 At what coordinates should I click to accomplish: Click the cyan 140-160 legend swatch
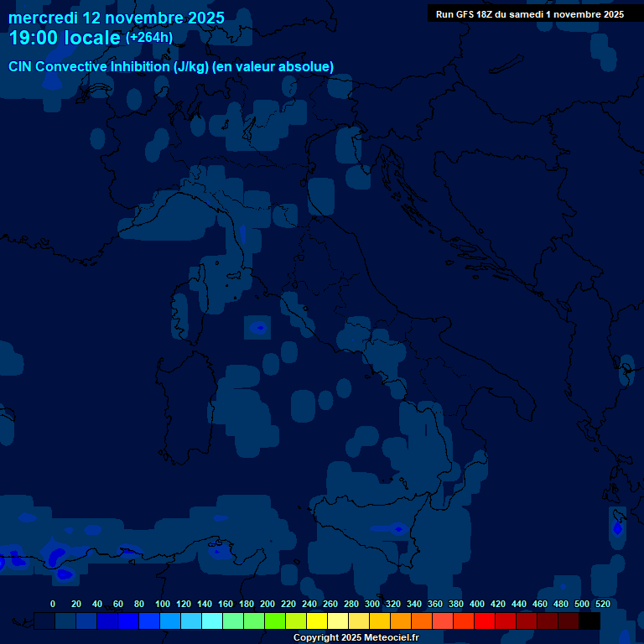tap(212, 621)
